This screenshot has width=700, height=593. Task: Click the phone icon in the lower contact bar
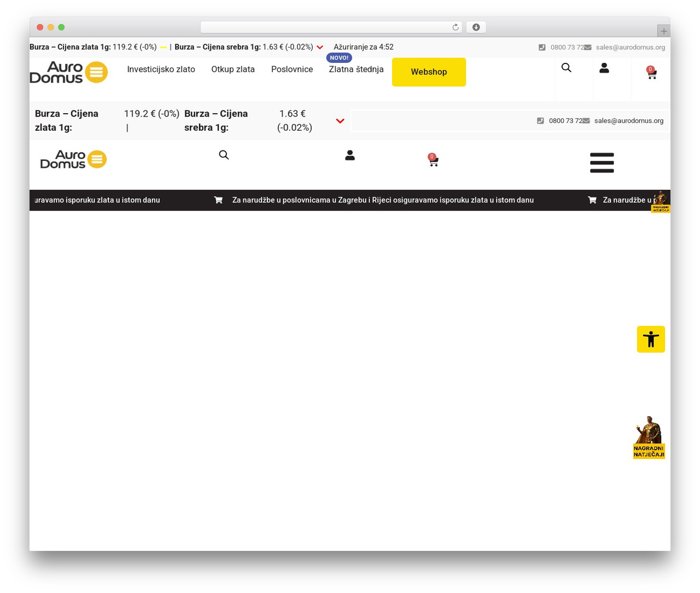(x=540, y=121)
